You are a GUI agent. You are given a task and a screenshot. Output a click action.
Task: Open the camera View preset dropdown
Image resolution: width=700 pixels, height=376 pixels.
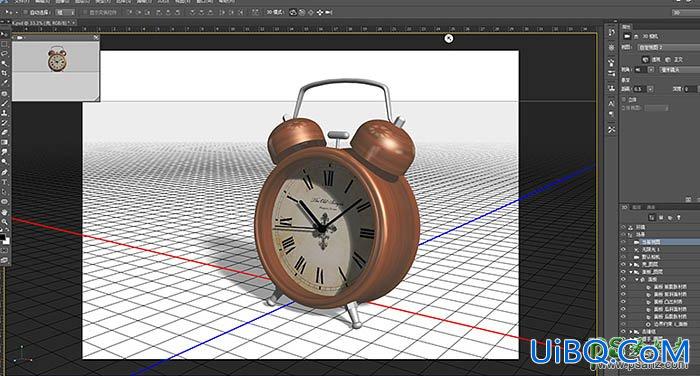pos(668,47)
